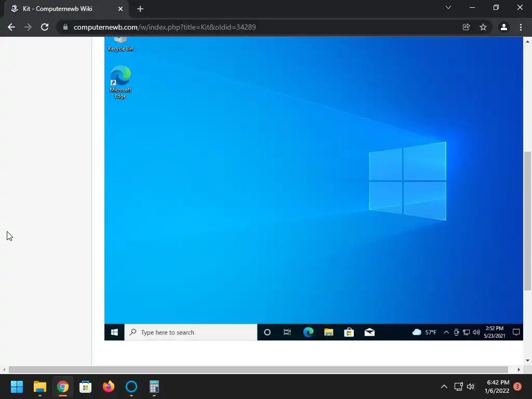The width and height of the screenshot is (532, 399).
Task: Click the scroll-up arrow on page
Action: click(527, 42)
